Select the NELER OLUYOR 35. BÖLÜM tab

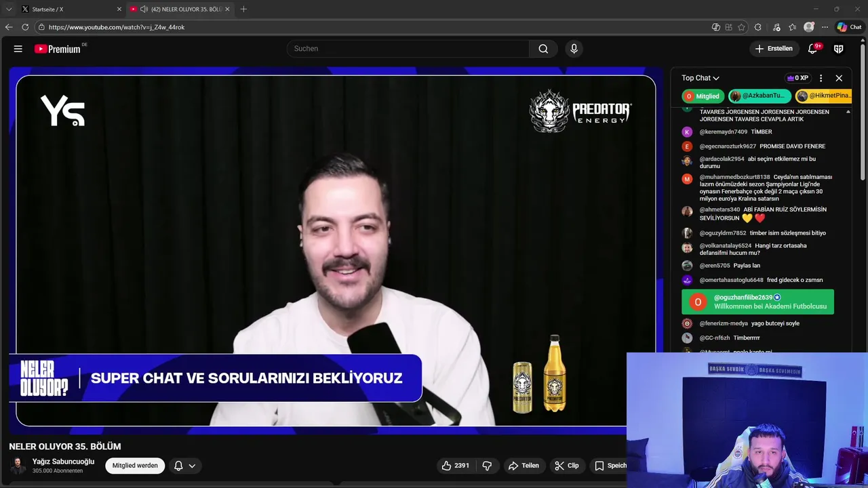180,9
